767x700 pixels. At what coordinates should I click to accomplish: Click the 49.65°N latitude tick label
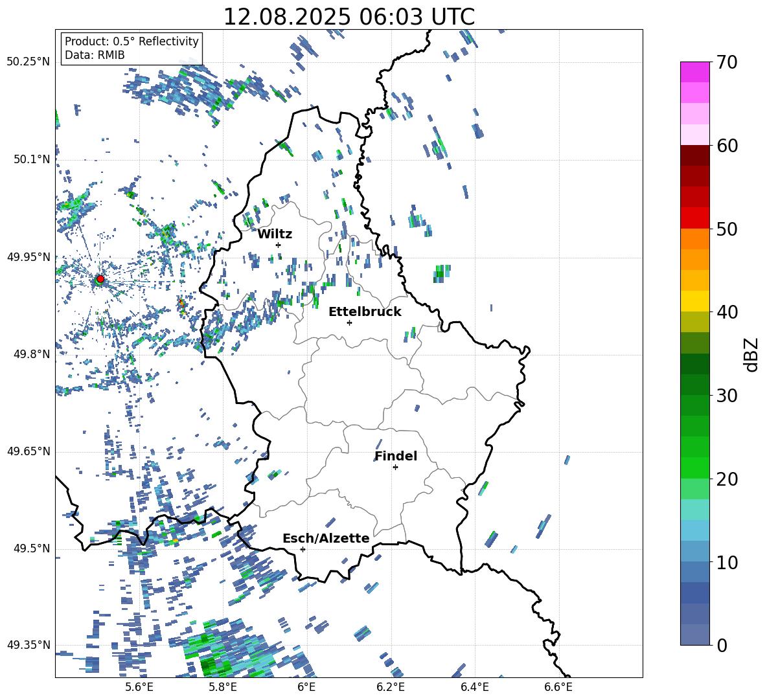29,451
